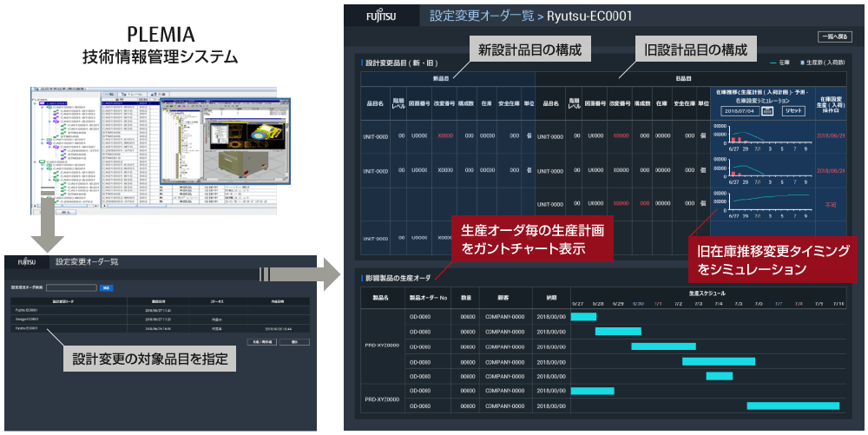
Task: Select the 影響製品の生産オーダ section heading
Action: point(397,278)
